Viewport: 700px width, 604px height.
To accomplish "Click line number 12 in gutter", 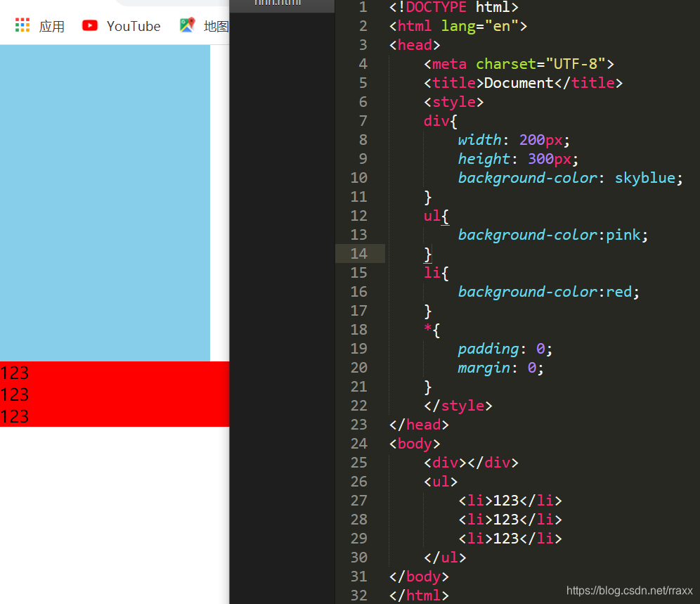I will (x=359, y=216).
